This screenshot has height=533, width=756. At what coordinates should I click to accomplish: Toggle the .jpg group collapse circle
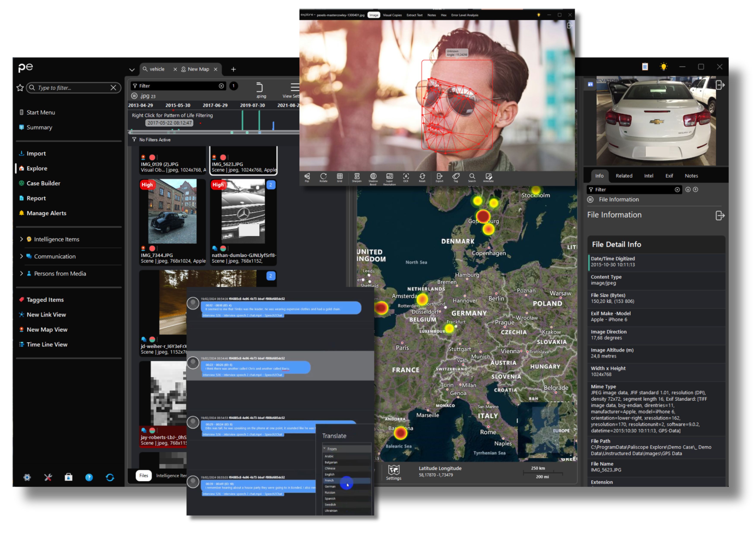(x=134, y=96)
